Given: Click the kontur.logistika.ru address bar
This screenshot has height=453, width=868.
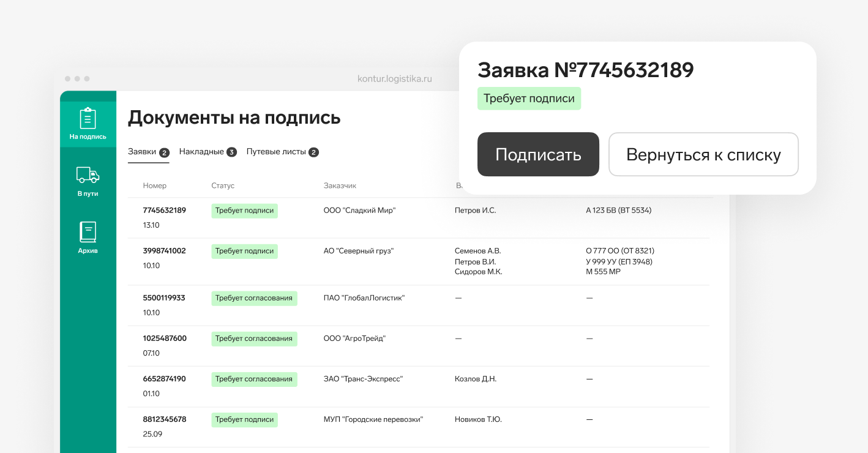Looking at the screenshot, I should tap(395, 78).
